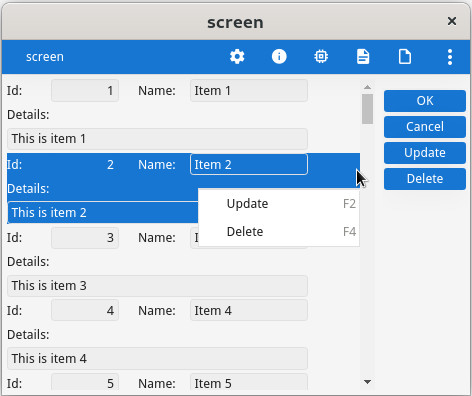472x396 pixels.
Task: Click the OK button
Action: tap(425, 101)
